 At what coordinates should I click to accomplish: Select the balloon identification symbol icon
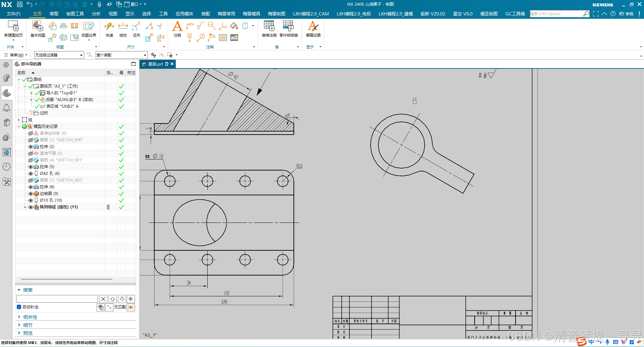point(201,38)
